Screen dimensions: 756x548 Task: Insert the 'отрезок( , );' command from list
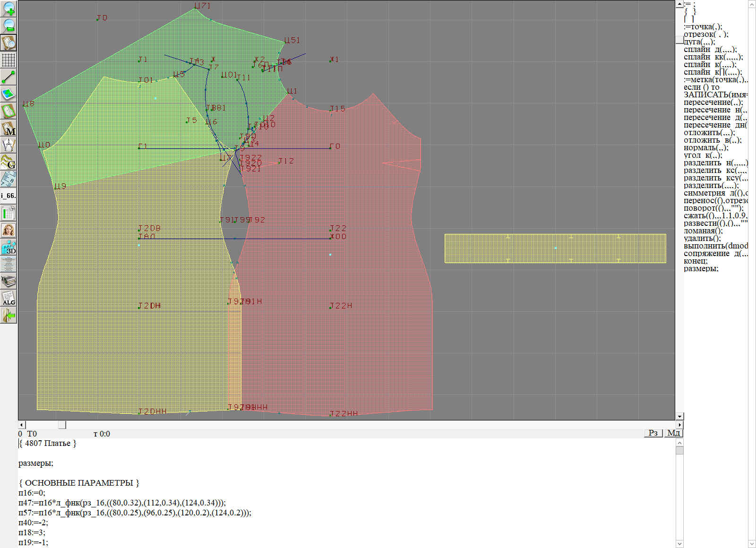click(x=706, y=34)
